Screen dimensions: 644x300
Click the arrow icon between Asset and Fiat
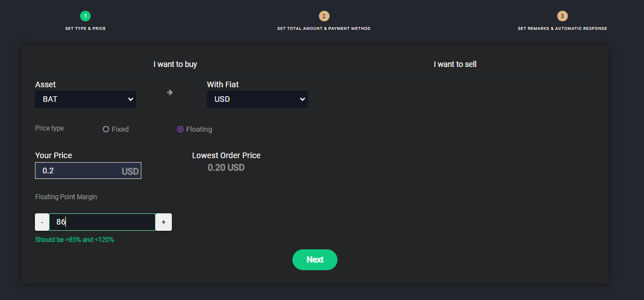pos(170,92)
